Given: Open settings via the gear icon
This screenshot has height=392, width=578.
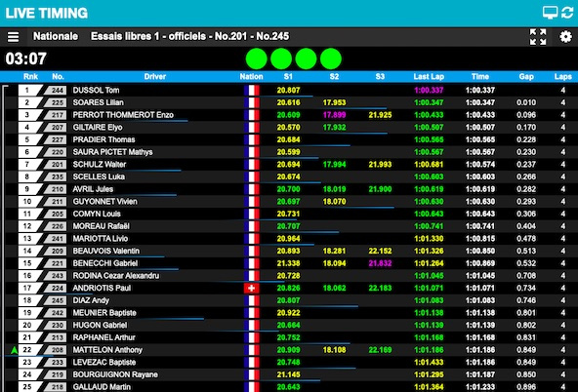Looking at the screenshot, I should click(566, 37).
